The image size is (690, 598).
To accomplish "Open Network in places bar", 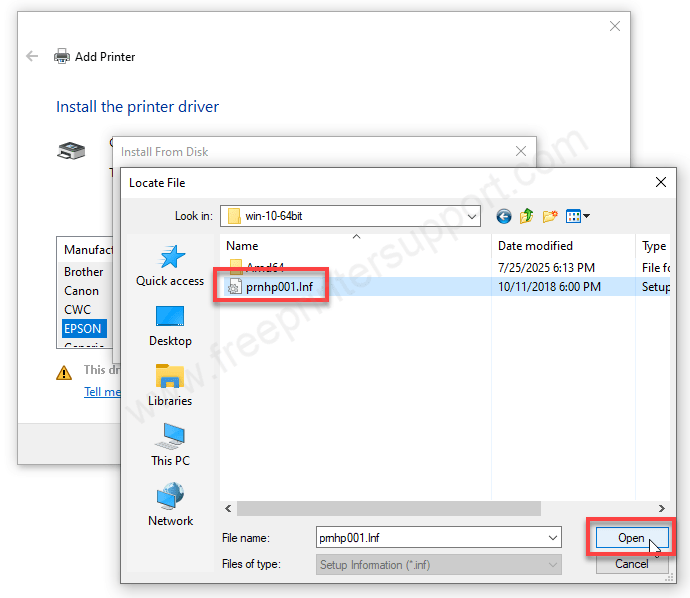I will pos(170,506).
